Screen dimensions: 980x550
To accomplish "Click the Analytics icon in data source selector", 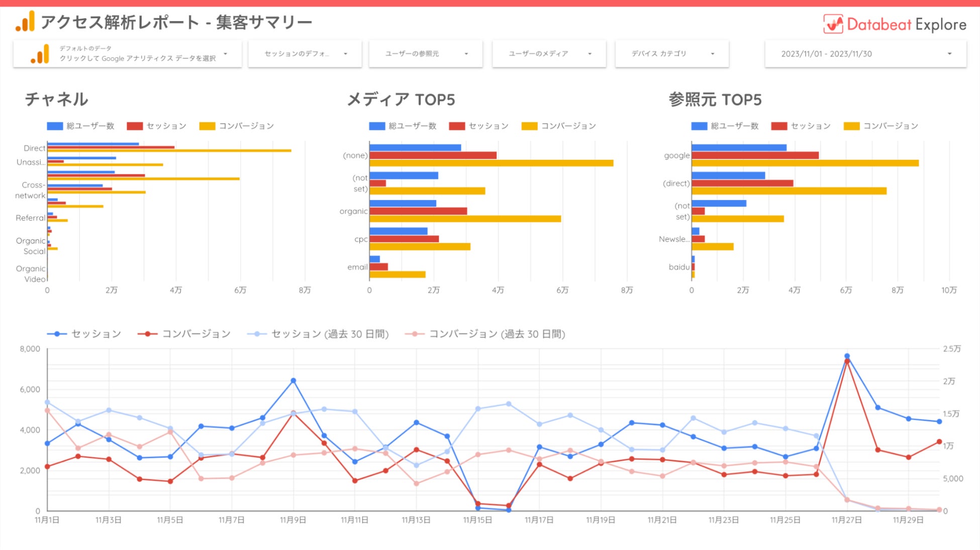I will [40, 54].
